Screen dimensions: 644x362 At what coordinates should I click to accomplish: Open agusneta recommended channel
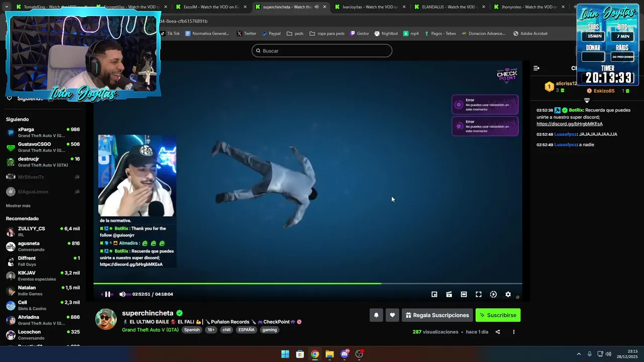tap(43, 246)
